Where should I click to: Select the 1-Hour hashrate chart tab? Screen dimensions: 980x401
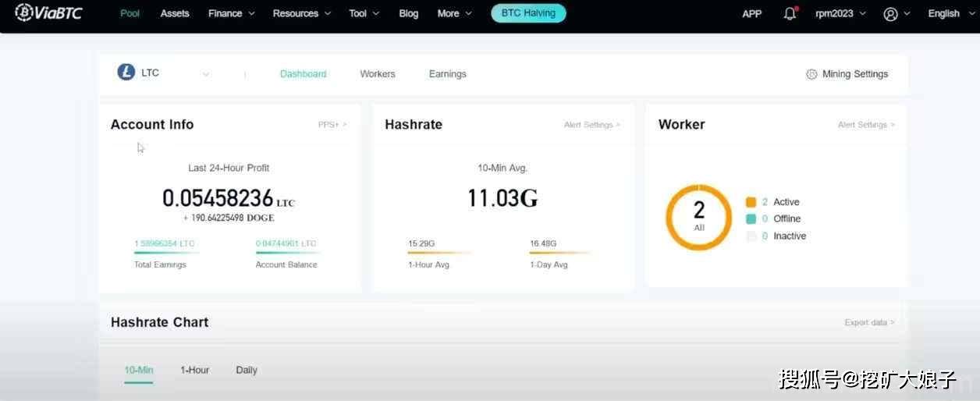[194, 370]
